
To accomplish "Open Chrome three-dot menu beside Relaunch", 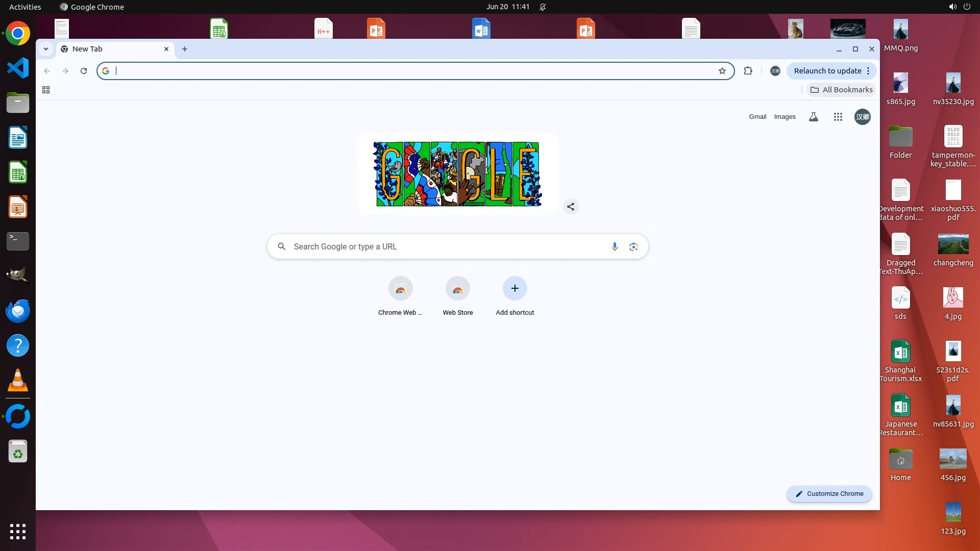I will coord(868,71).
